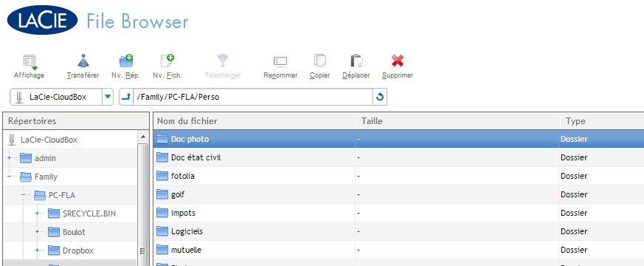The width and height of the screenshot is (644, 266).
Task: Select Boulot in directory tree
Action: 74,232
